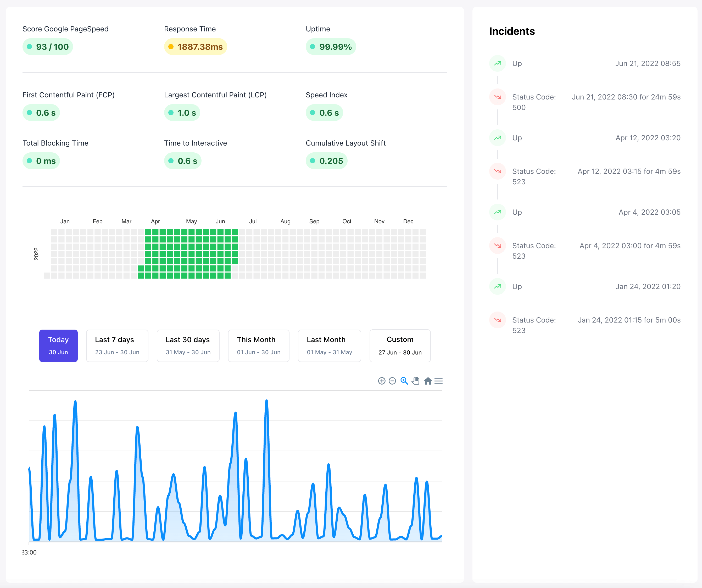Screen dimensions: 702x588
Task: Enable the Last Month date filter
Action: pyautogui.click(x=329, y=346)
